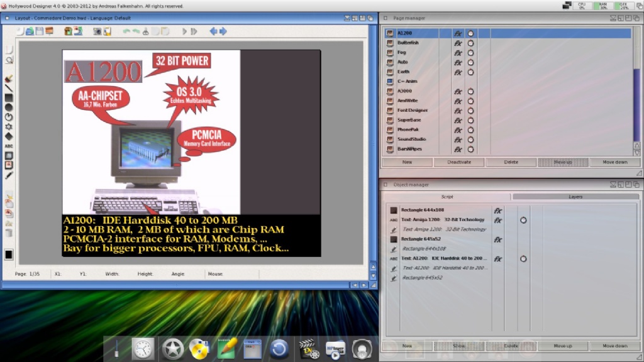Go to next page with blue right arrow
Viewport: 644px width, 362px height.
(x=223, y=31)
